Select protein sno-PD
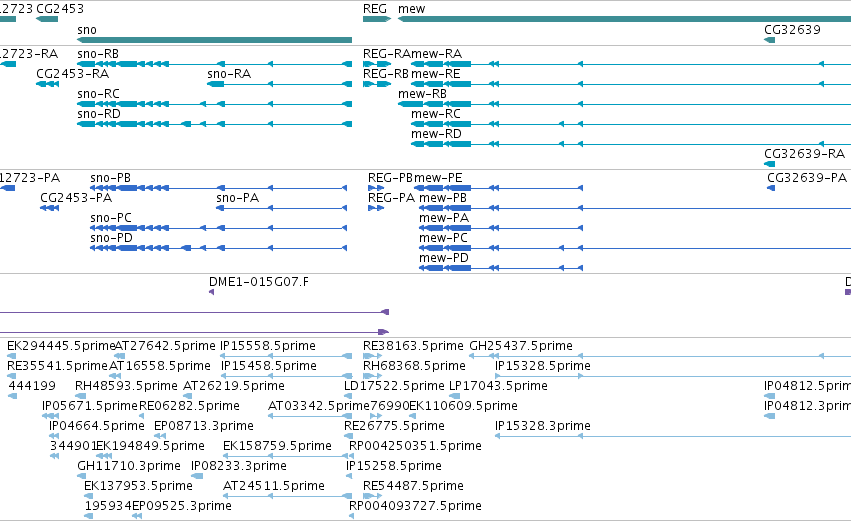 click(x=219, y=249)
